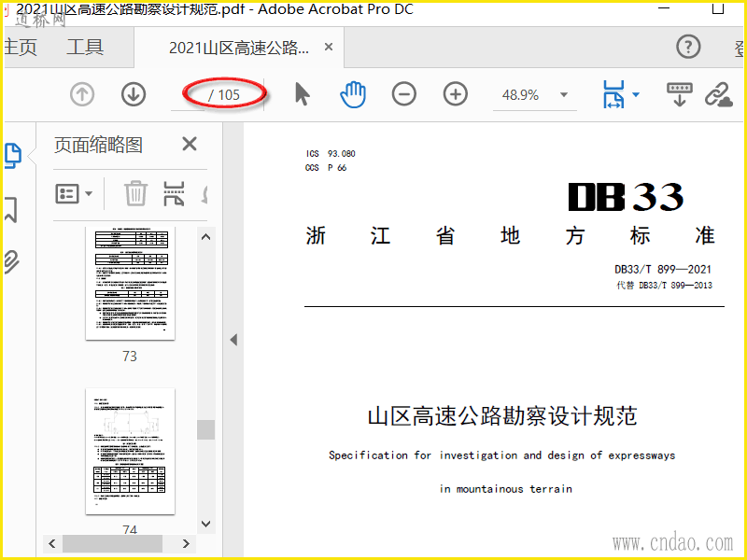Image resolution: width=747 pixels, height=560 pixels.
Task: Open page thumbnails sidebar icon
Action: [13, 155]
